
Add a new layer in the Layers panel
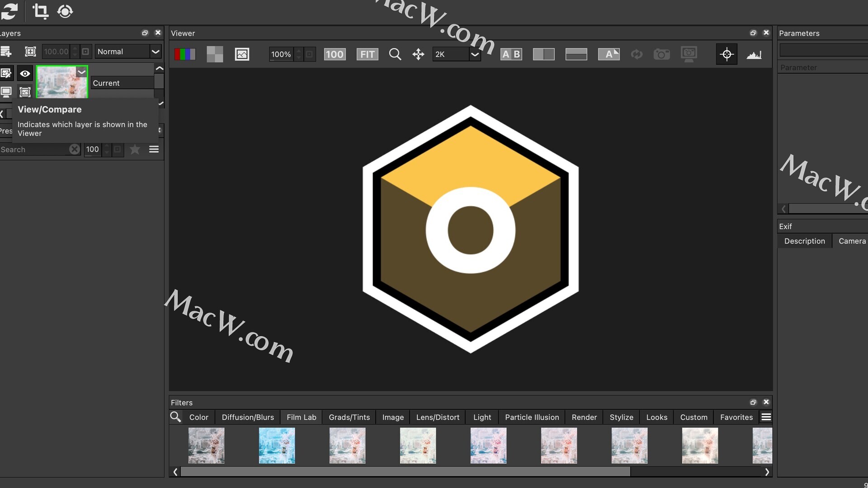[6, 52]
